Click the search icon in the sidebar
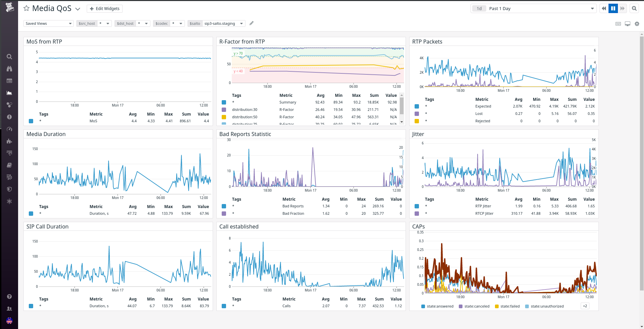Screen dimensions: 644x329 [9, 57]
